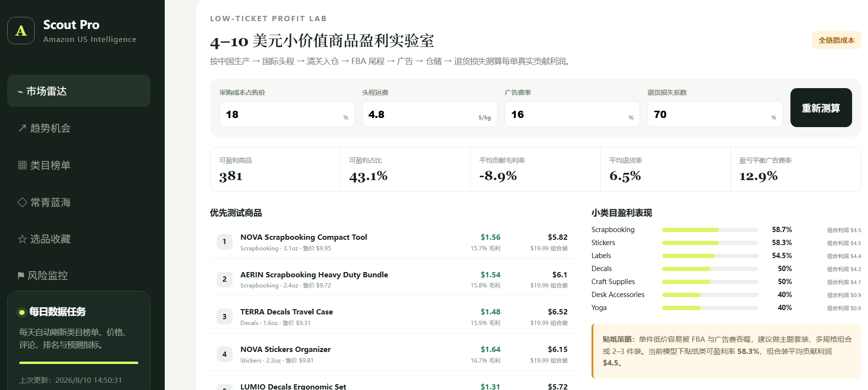Open 类目榜单 in the sidebar

[x=79, y=165]
